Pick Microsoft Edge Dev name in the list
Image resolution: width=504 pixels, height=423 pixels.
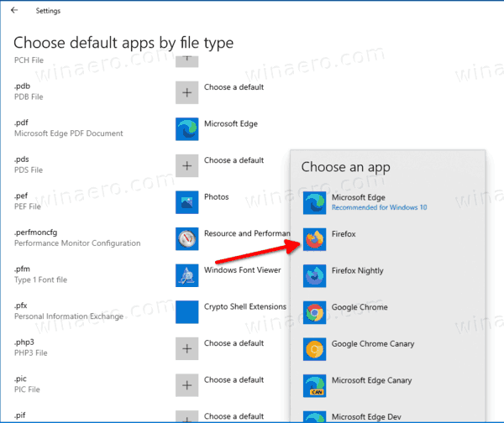pos(366,417)
